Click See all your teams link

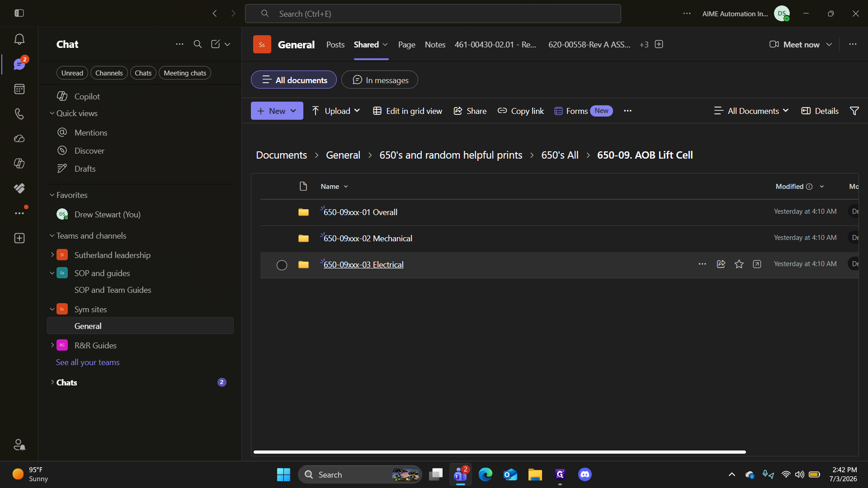click(88, 362)
